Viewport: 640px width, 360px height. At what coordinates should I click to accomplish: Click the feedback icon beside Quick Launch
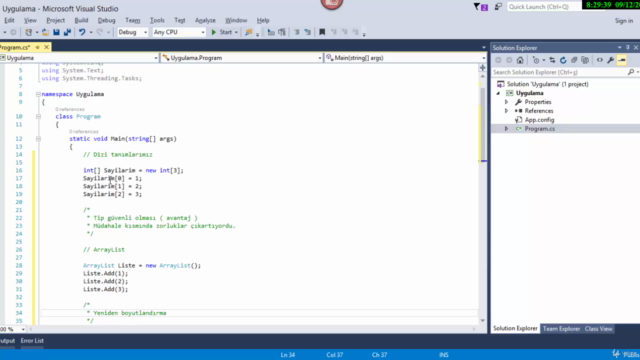pyautogui.click(x=498, y=7)
